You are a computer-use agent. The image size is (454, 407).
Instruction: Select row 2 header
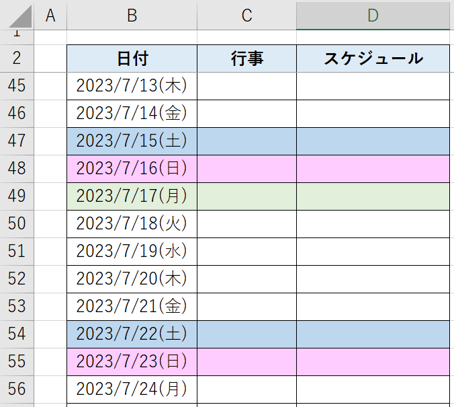(x=17, y=58)
